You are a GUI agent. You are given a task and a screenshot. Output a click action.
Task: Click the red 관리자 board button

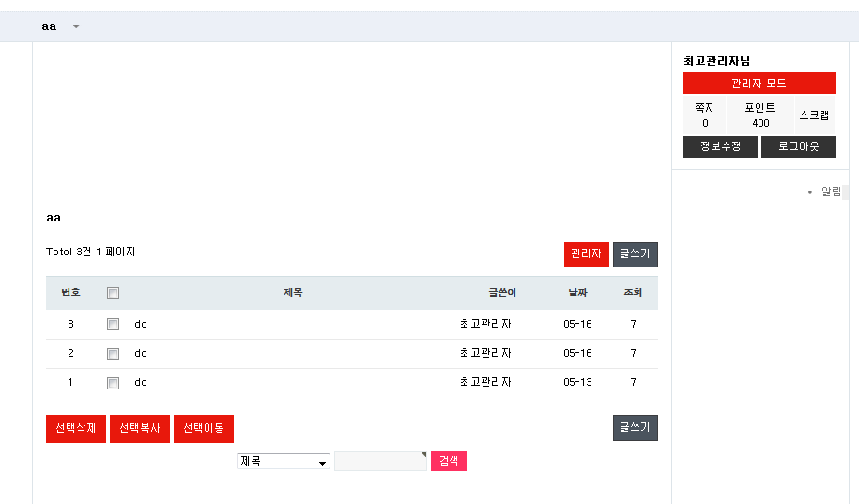pyautogui.click(x=586, y=254)
